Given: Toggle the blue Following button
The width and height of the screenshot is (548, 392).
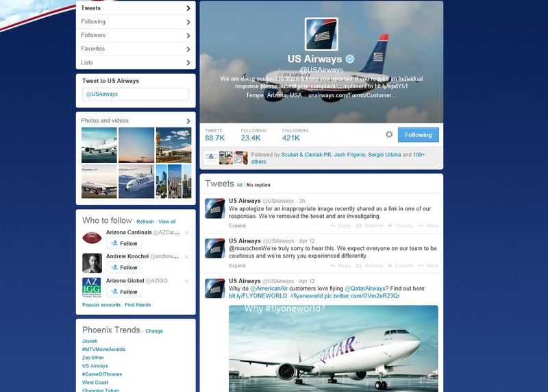Looking at the screenshot, I should [x=419, y=134].
